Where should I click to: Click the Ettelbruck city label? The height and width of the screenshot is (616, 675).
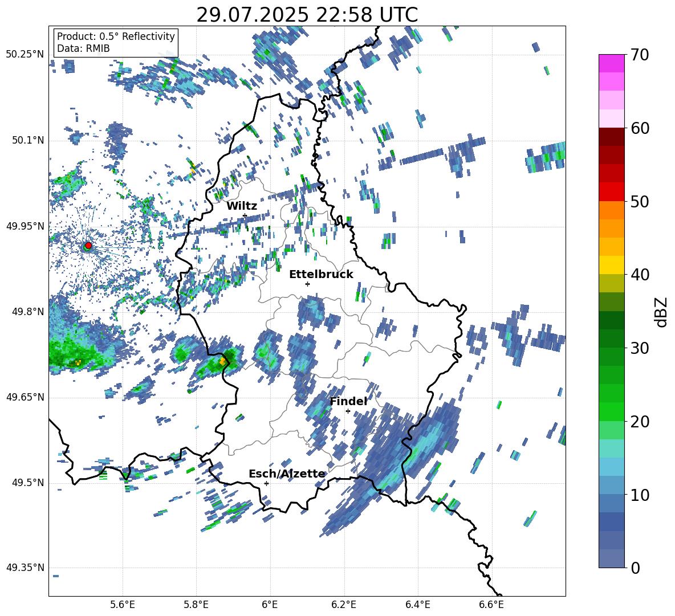[321, 275]
